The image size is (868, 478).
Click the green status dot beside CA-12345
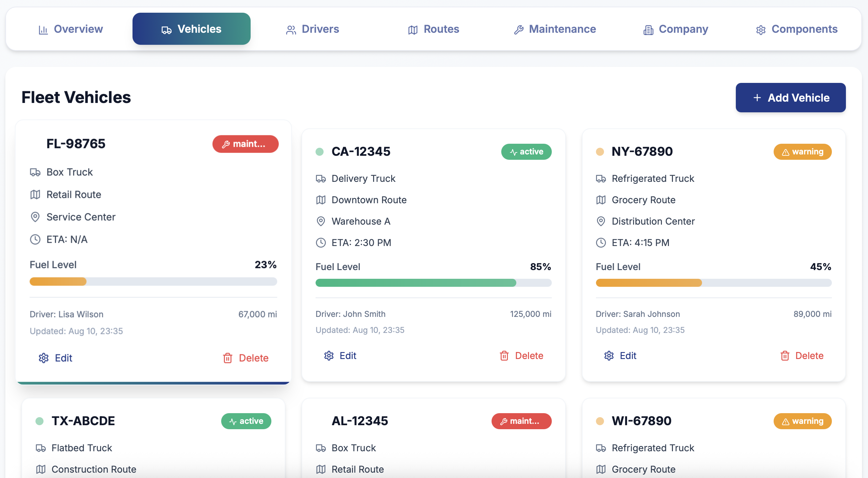click(x=320, y=152)
